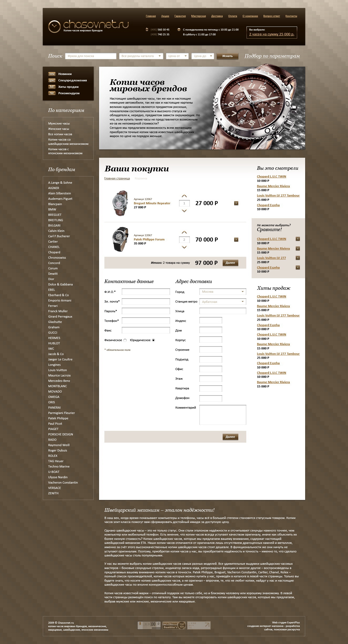The height and width of the screenshot is (644, 348).
Task: Remove Baume Mercier Riviera from comparison list
Action: (298, 248)
